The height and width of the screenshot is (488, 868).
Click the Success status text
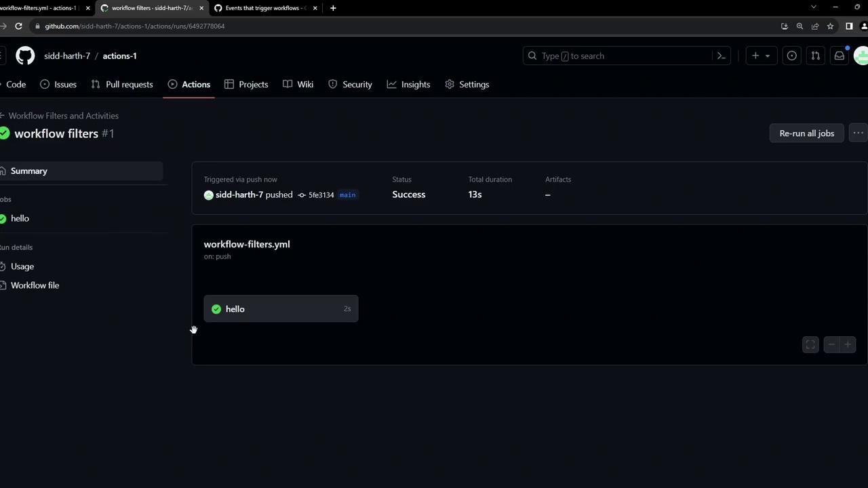409,195
